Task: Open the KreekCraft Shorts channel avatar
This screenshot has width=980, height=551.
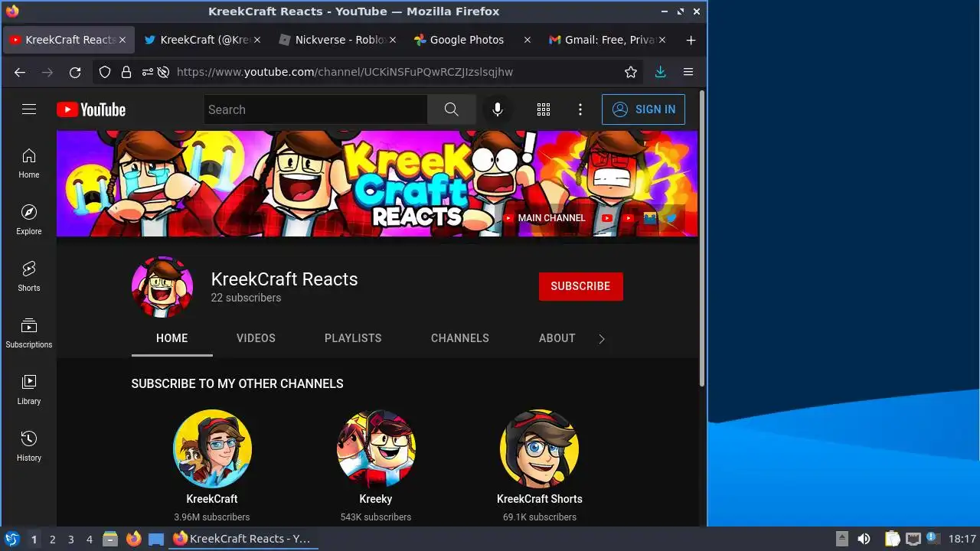Action: coord(540,448)
